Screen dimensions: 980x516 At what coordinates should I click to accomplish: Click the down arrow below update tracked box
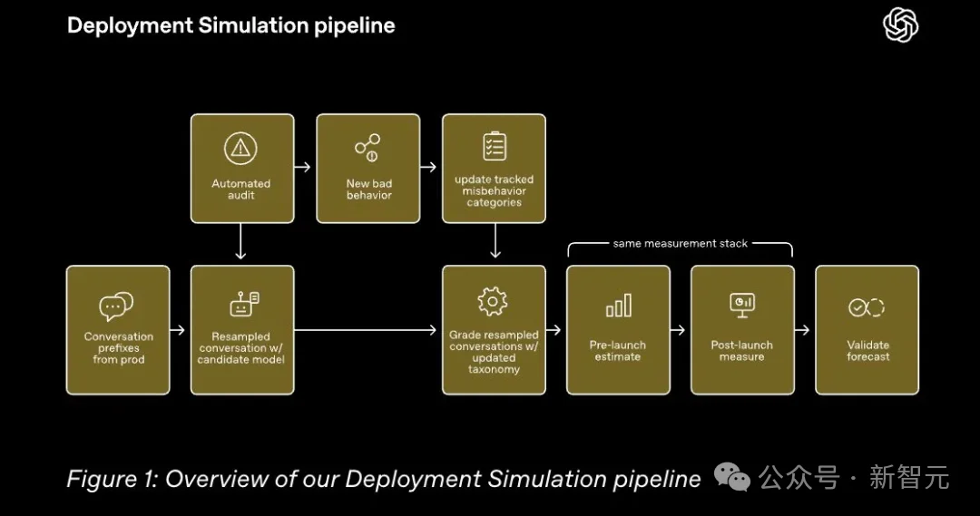495,240
